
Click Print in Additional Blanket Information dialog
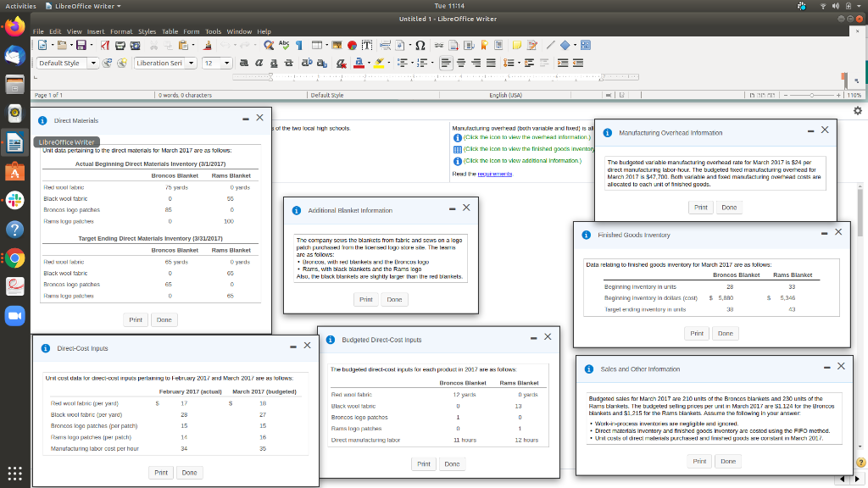click(366, 299)
